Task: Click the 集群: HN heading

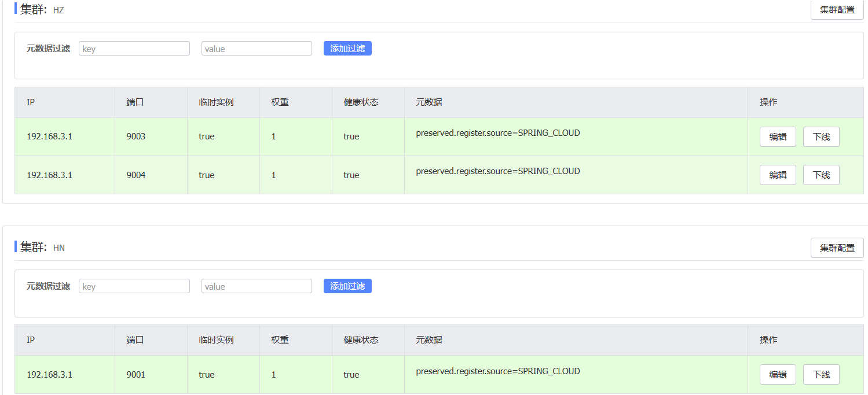Action: [x=42, y=247]
